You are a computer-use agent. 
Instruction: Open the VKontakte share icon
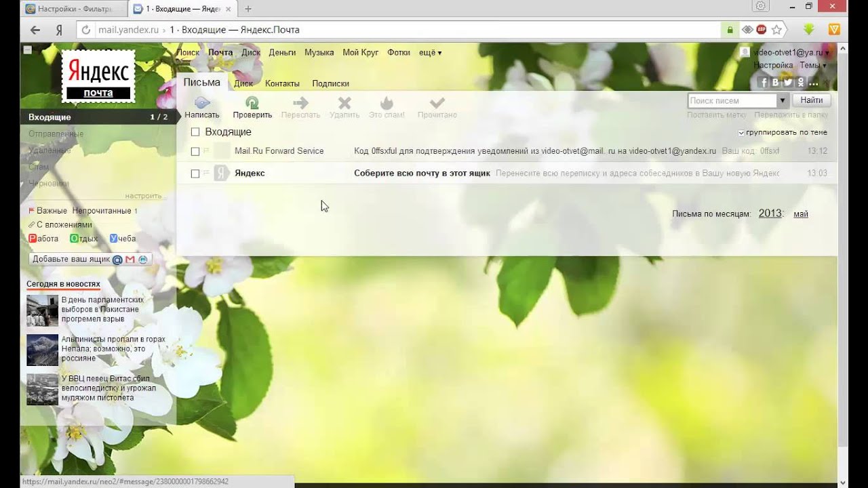click(x=775, y=83)
